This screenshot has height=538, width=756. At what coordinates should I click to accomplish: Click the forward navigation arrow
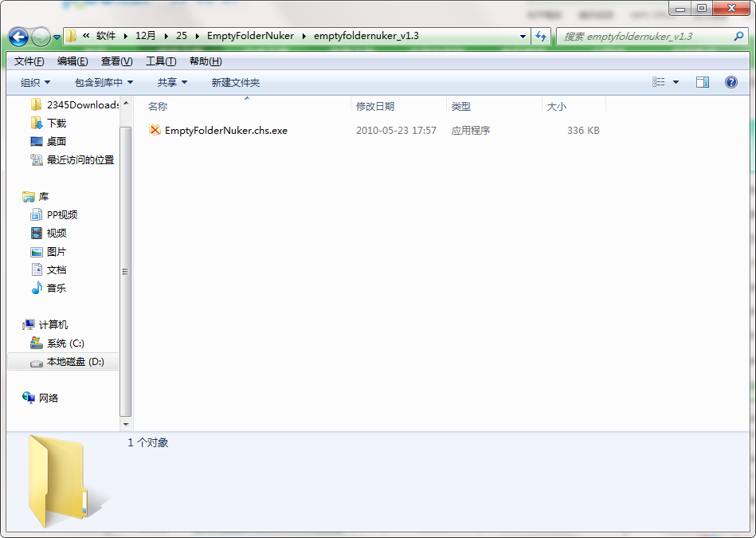point(40,37)
